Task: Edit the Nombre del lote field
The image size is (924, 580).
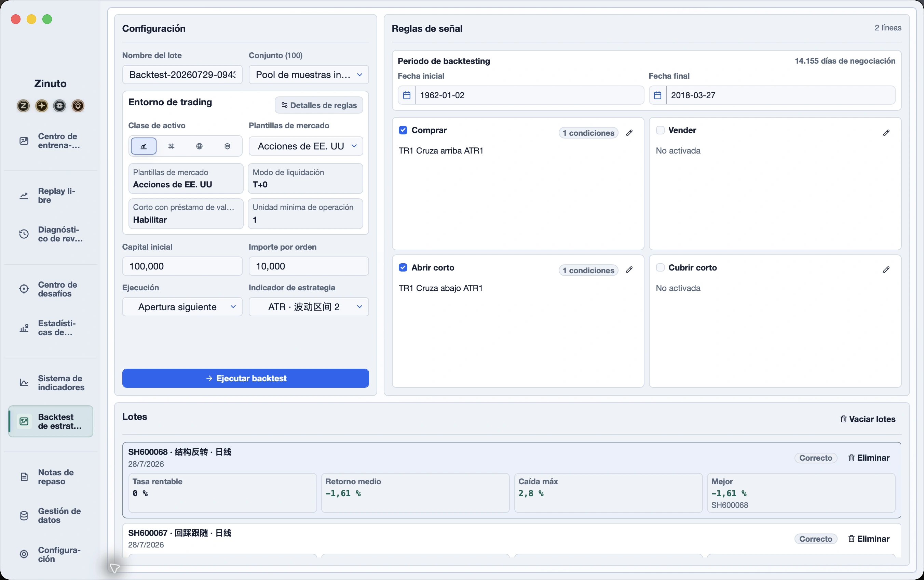Action: coord(182,75)
